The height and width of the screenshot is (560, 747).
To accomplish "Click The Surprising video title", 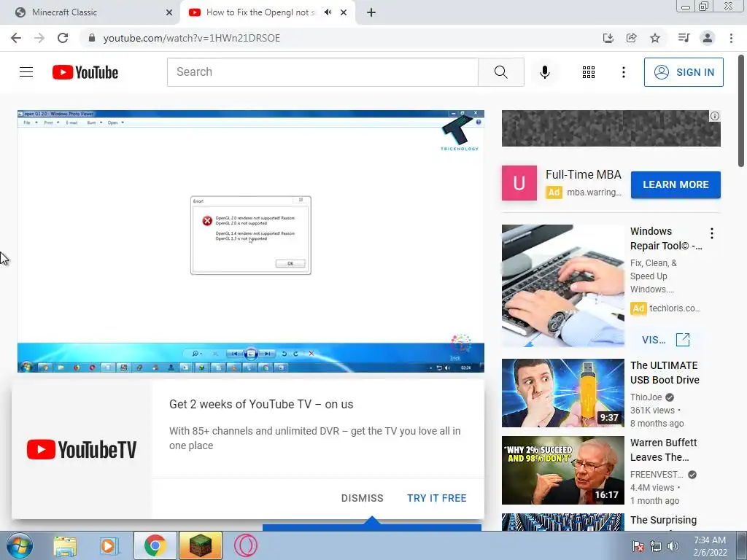I will point(663,520).
